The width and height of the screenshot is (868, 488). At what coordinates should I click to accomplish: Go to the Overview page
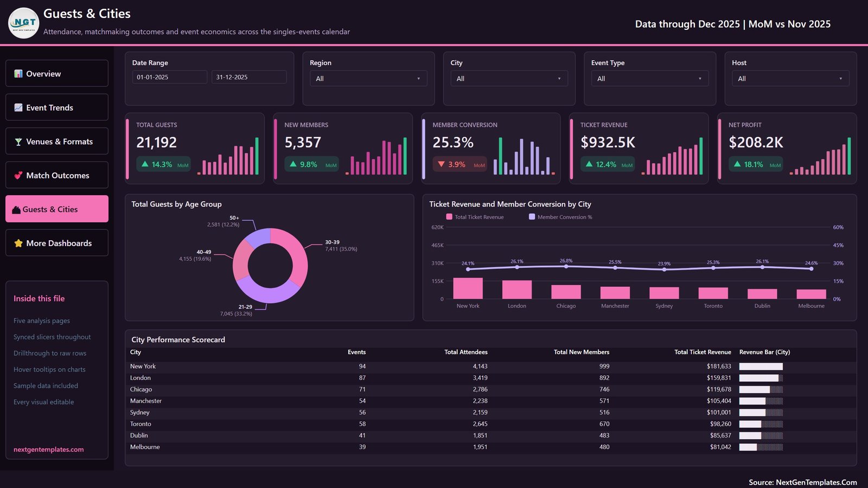[57, 73]
